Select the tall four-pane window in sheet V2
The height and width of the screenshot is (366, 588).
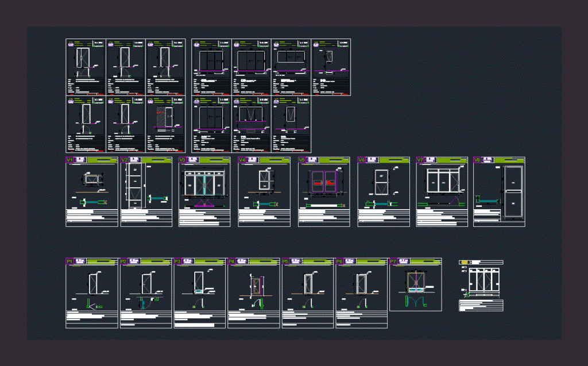click(x=135, y=185)
